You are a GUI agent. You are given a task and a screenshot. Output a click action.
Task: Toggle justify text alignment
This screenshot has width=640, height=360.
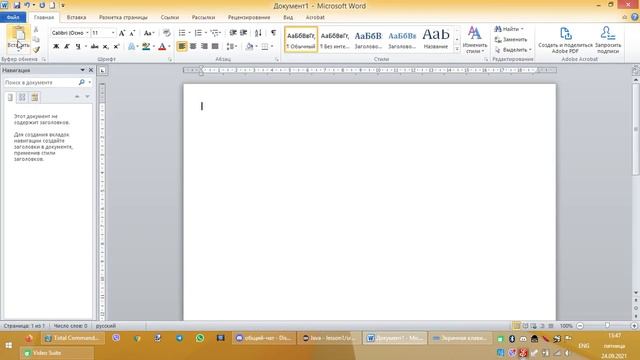(x=215, y=47)
